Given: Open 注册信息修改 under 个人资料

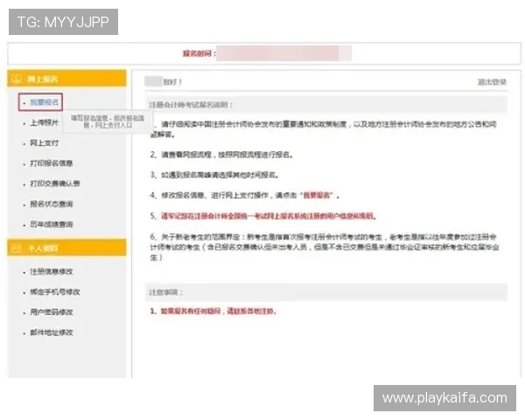Looking at the screenshot, I should 52,271.
